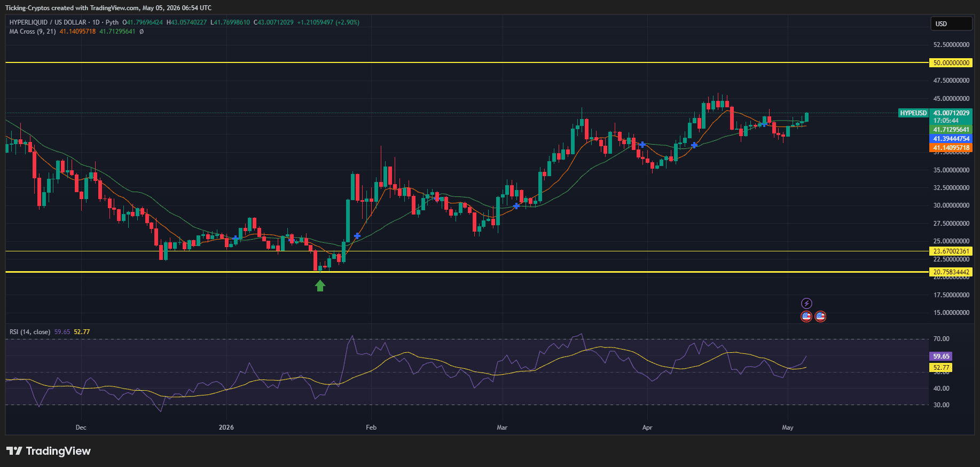This screenshot has width=980, height=467.
Task: Click the Mar label on the time axis
Action: 502,428
